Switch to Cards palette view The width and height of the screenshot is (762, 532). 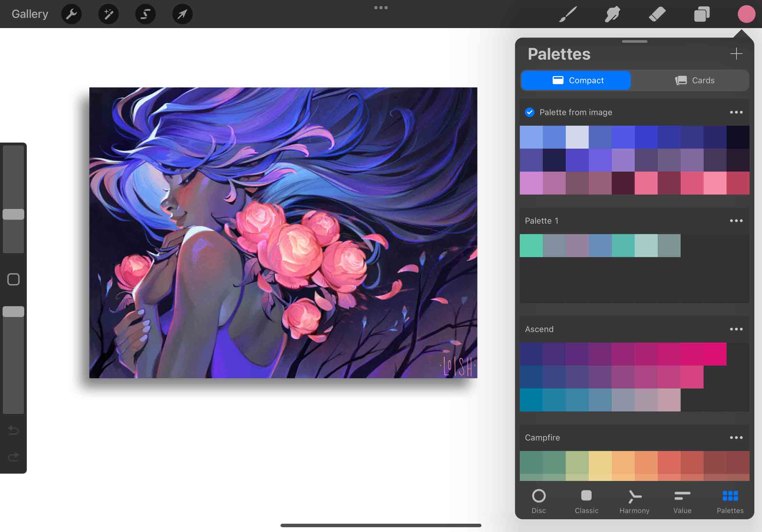click(x=695, y=80)
